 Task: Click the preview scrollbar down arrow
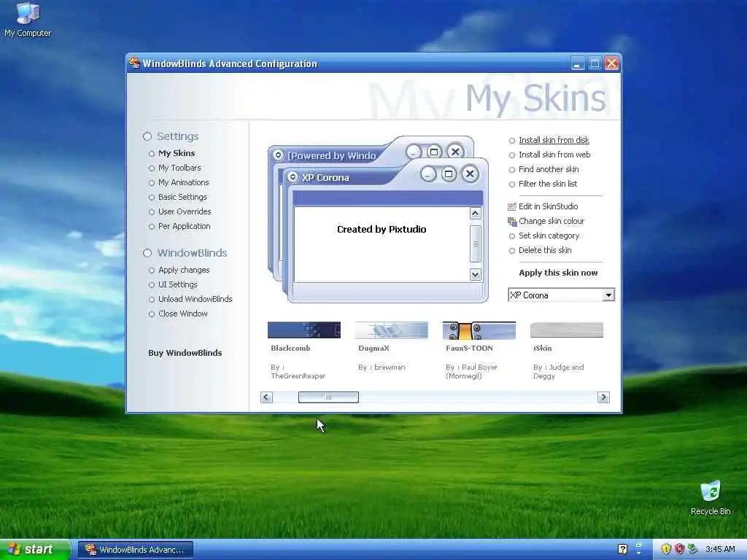tap(475, 275)
